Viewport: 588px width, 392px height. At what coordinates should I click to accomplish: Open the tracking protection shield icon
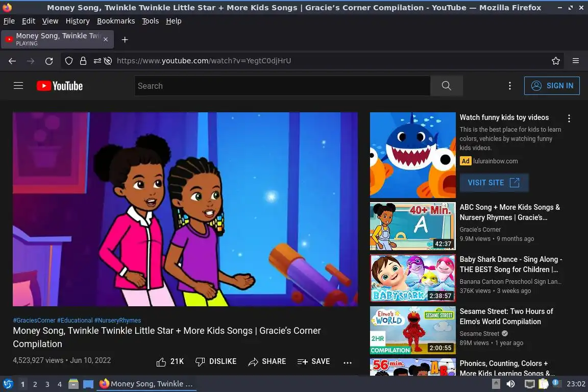pos(68,61)
